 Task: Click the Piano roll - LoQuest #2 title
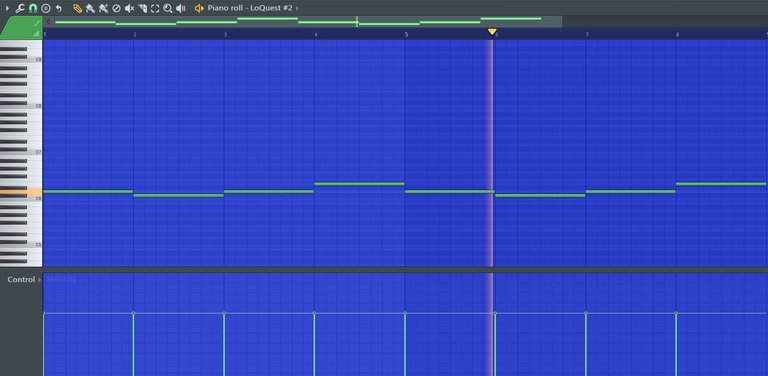pos(250,8)
